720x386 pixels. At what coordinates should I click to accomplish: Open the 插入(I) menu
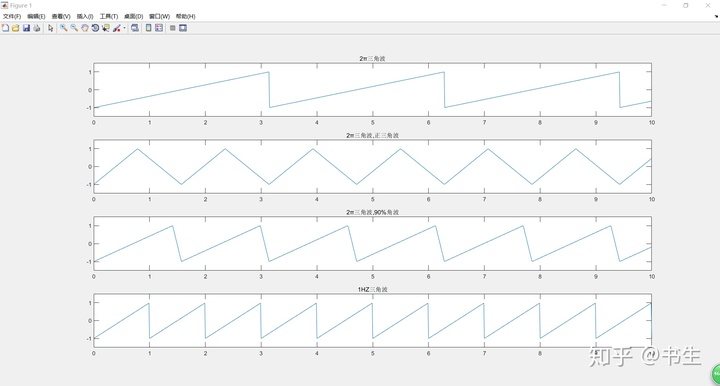(85, 17)
